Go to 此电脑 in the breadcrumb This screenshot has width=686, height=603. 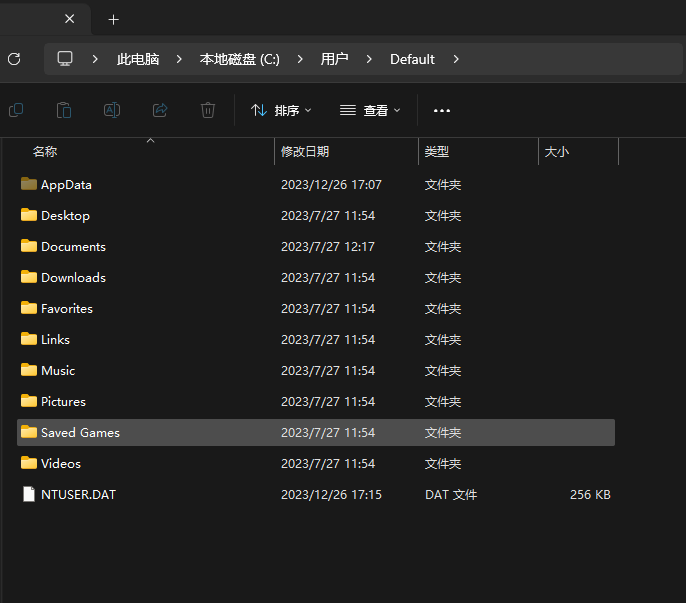[138, 59]
